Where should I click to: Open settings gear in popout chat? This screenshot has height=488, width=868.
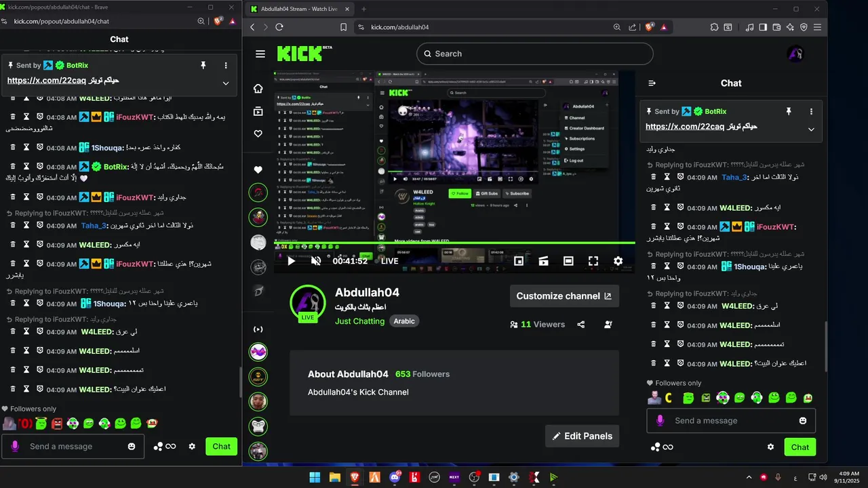[x=192, y=447]
